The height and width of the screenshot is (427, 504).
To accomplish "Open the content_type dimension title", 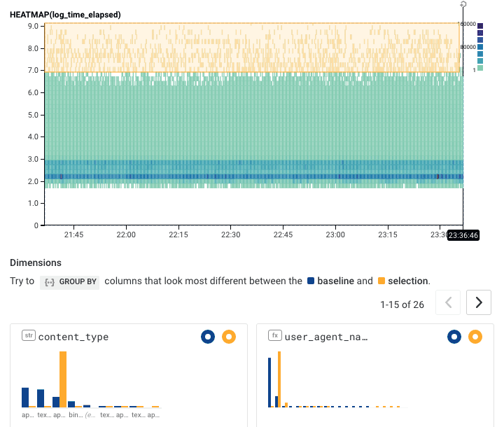I will [73, 337].
